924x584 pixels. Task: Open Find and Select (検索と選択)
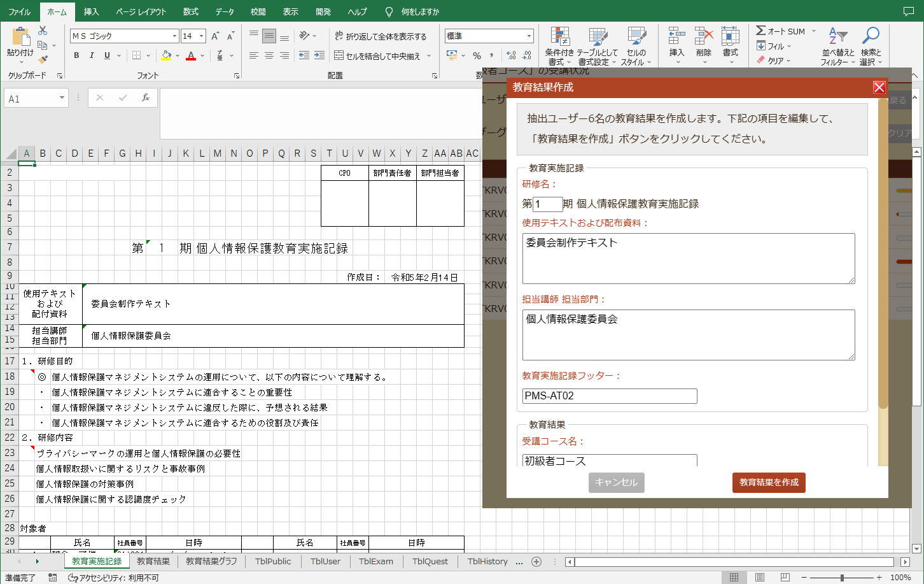click(x=871, y=46)
